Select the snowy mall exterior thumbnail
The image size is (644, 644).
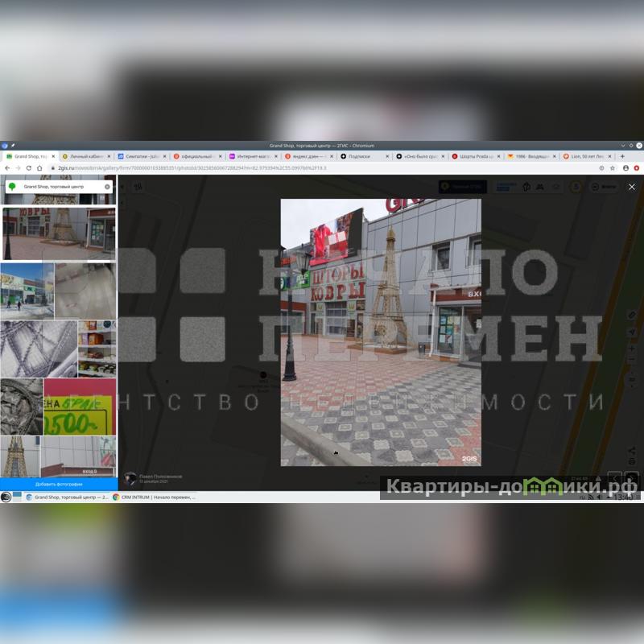[27, 291]
